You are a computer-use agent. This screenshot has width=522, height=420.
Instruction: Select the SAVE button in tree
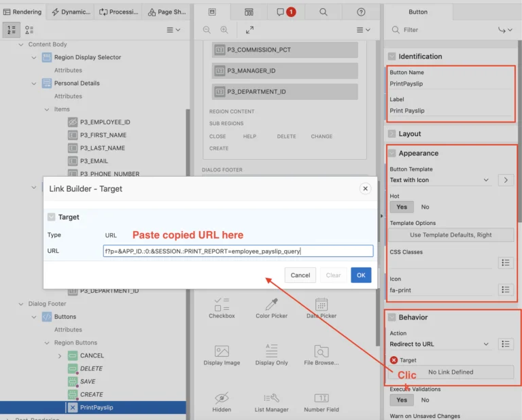87,382
